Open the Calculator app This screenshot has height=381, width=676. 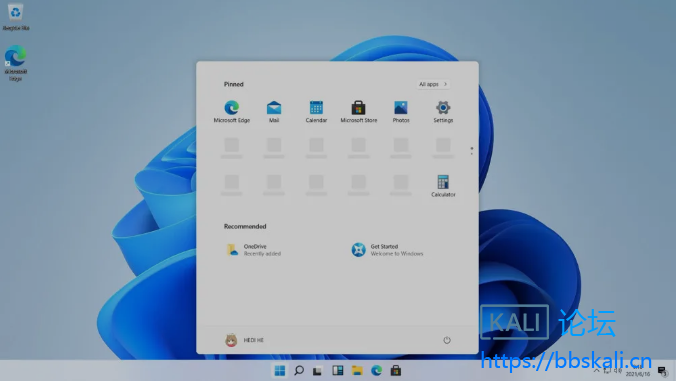pos(443,186)
